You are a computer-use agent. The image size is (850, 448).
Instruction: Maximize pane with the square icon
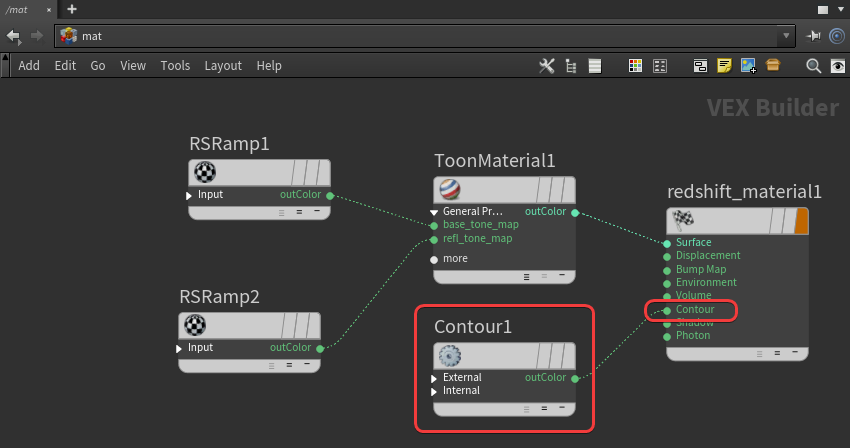[823, 10]
